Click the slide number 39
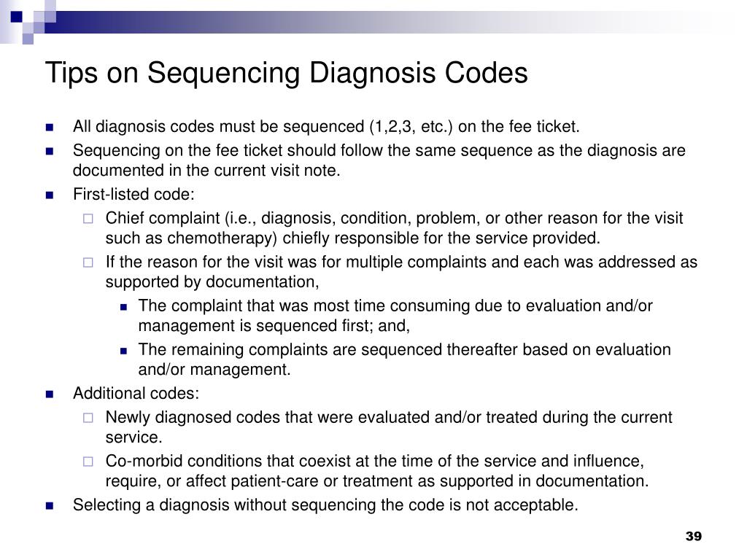747x560 pixels. coord(694,536)
